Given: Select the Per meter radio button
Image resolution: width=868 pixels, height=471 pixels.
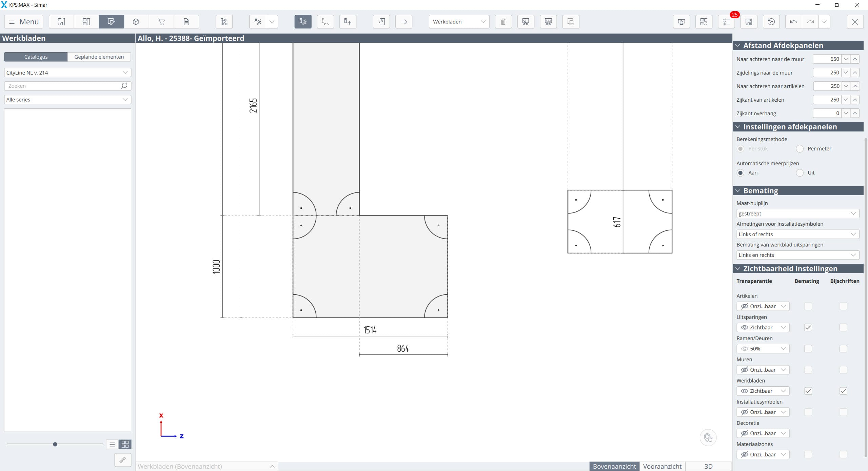Looking at the screenshot, I should click(800, 148).
